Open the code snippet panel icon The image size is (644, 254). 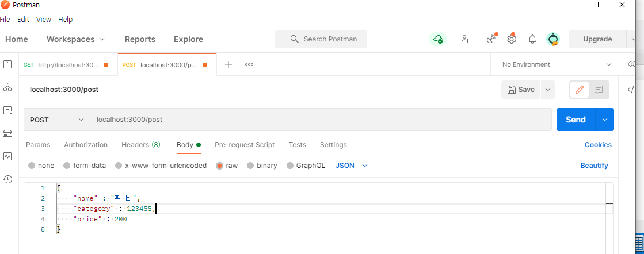point(631,90)
